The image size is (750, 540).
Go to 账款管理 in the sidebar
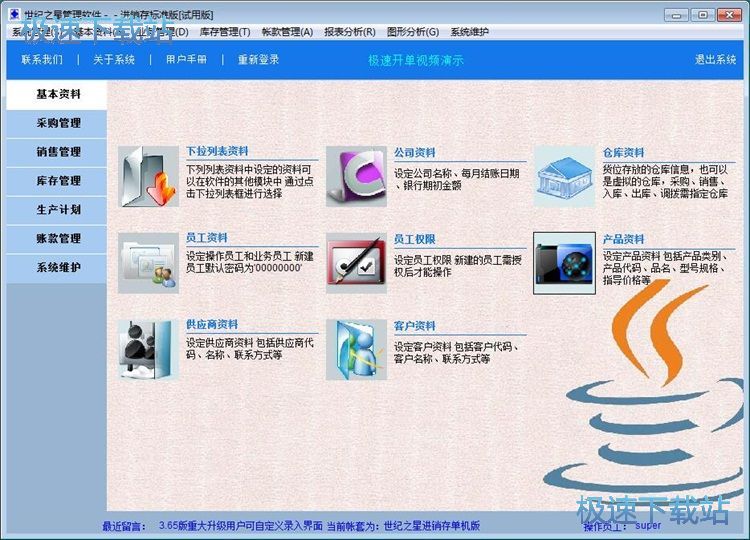click(57, 239)
